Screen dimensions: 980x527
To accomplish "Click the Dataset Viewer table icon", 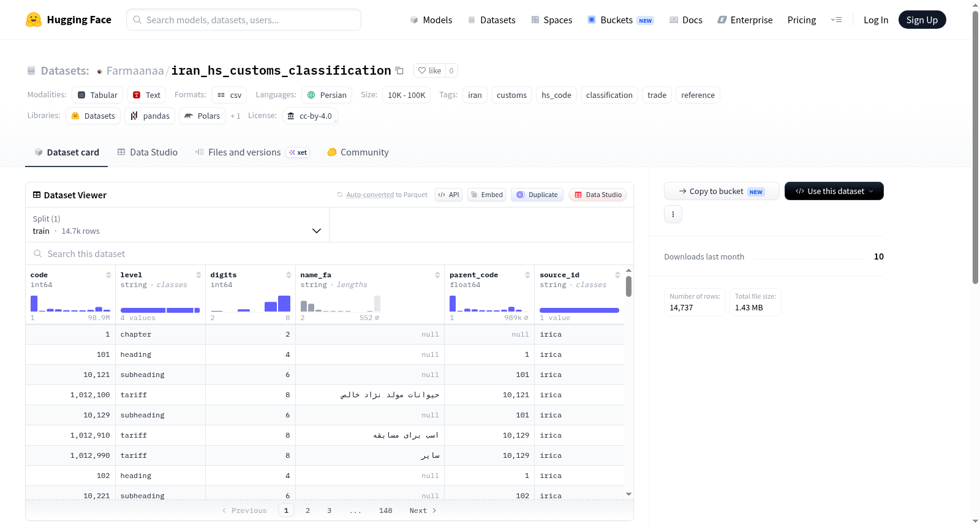I will pos(37,195).
